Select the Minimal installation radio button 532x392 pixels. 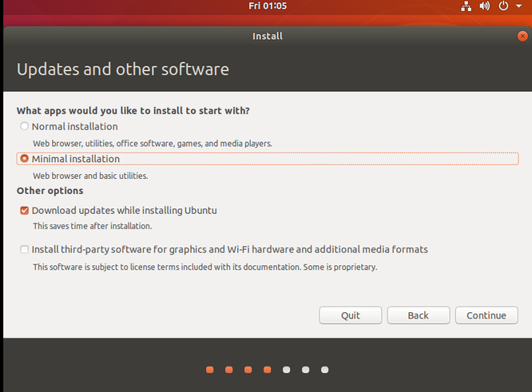pyautogui.click(x=24, y=159)
